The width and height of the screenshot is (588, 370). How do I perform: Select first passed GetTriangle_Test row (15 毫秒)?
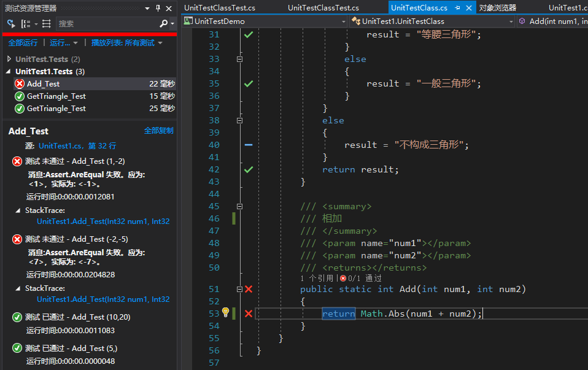click(x=95, y=96)
